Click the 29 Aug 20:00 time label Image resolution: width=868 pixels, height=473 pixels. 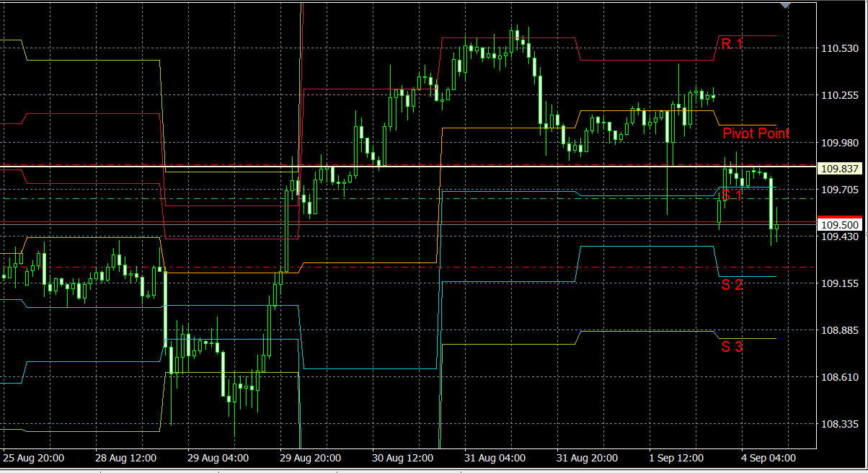click(x=311, y=458)
